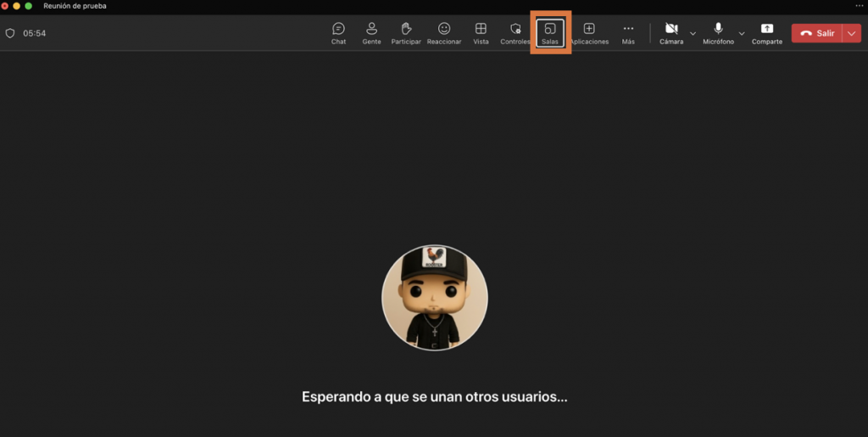
Task: Share screen using Comparte
Action: (767, 33)
